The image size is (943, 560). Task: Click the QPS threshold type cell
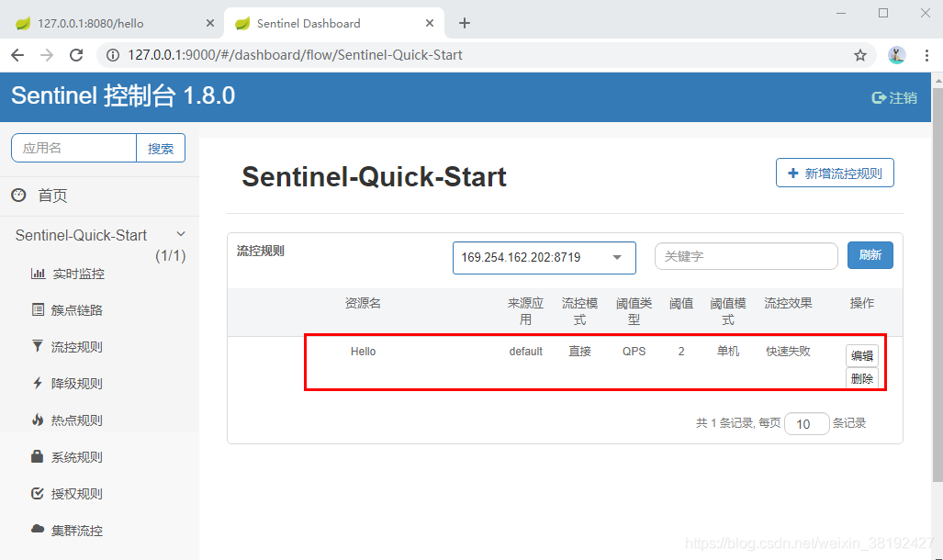(634, 352)
